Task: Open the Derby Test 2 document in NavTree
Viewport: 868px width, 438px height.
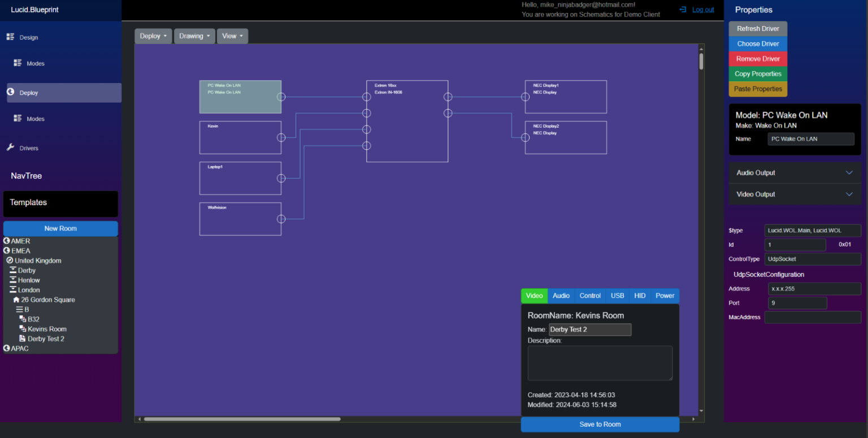Action: click(x=45, y=339)
